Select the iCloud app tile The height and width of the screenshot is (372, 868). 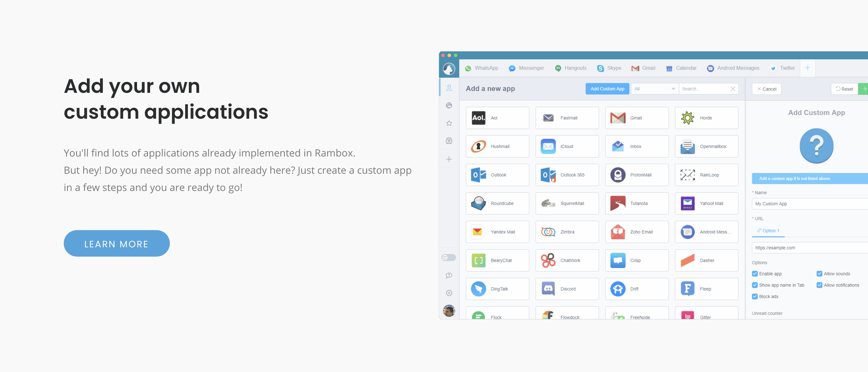click(567, 147)
